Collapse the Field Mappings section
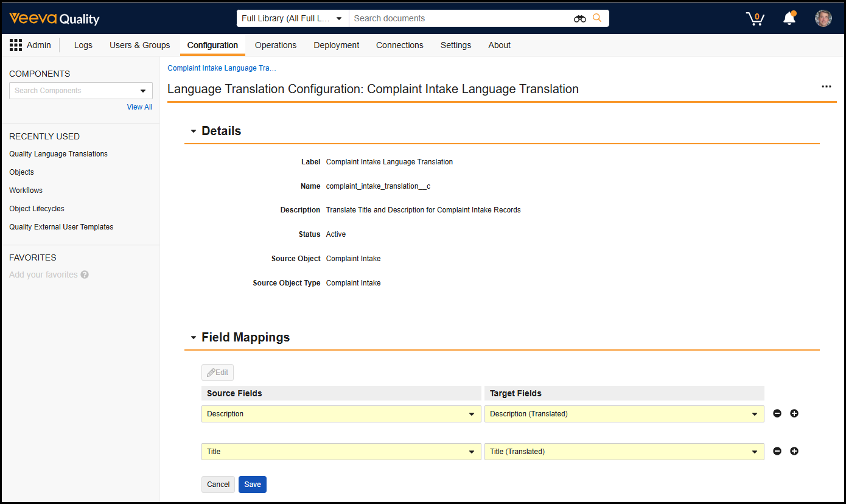Screen dimensions: 846x504 tap(194, 338)
